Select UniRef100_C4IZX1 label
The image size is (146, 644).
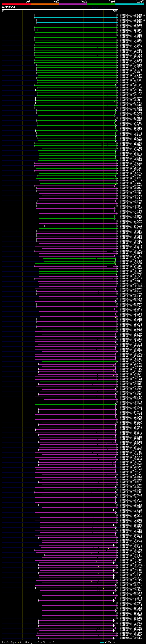pos(131,67)
